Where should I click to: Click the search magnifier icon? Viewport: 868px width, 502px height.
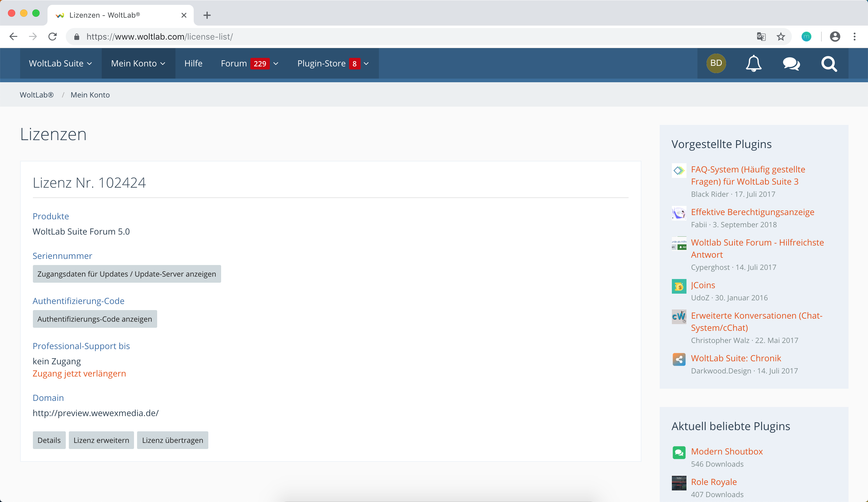pyautogui.click(x=829, y=64)
